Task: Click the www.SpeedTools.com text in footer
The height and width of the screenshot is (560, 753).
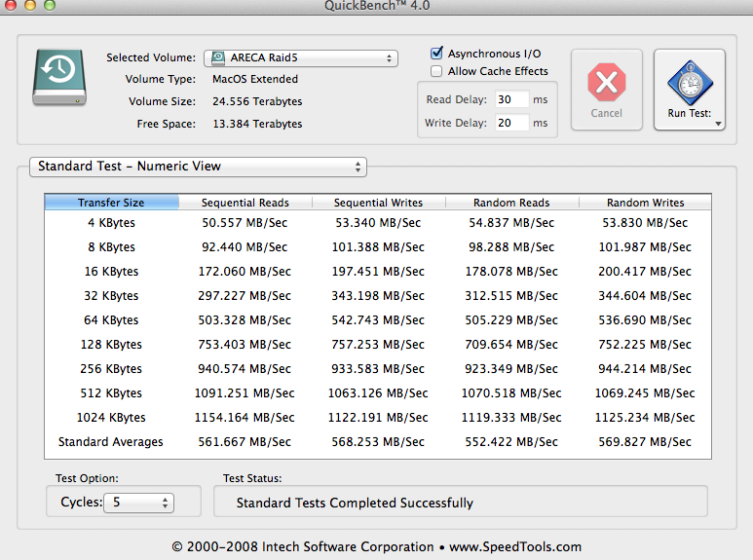Action: click(x=515, y=547)
